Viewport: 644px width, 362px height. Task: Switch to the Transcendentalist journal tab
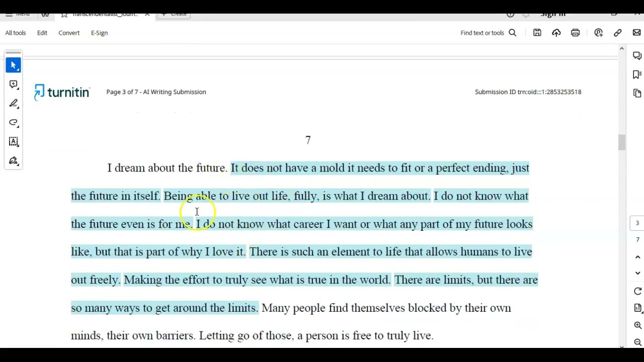(x=105, y=15)
